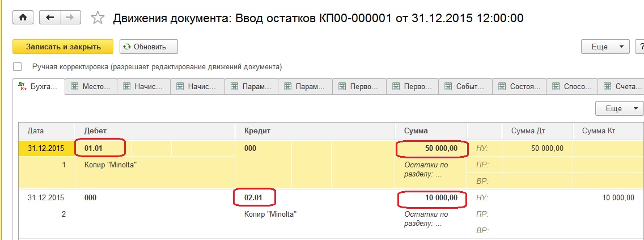Click Записать и закрыть button
The height and width of the screenshot is (240, 644).
point(63,47)
